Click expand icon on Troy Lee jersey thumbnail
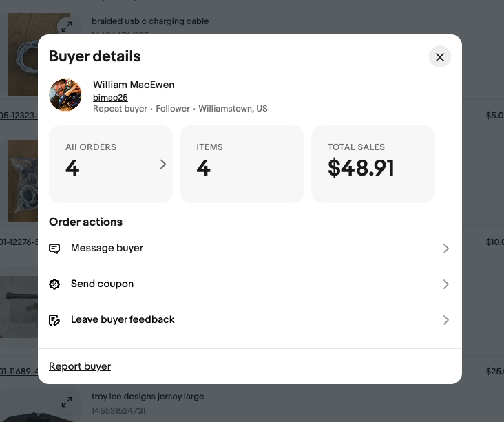The height and width of the screenshot is (422, 504). (66, 402)
